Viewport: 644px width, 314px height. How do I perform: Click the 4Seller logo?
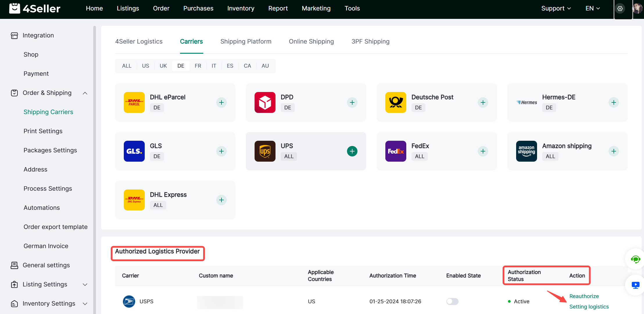[35, 8]
